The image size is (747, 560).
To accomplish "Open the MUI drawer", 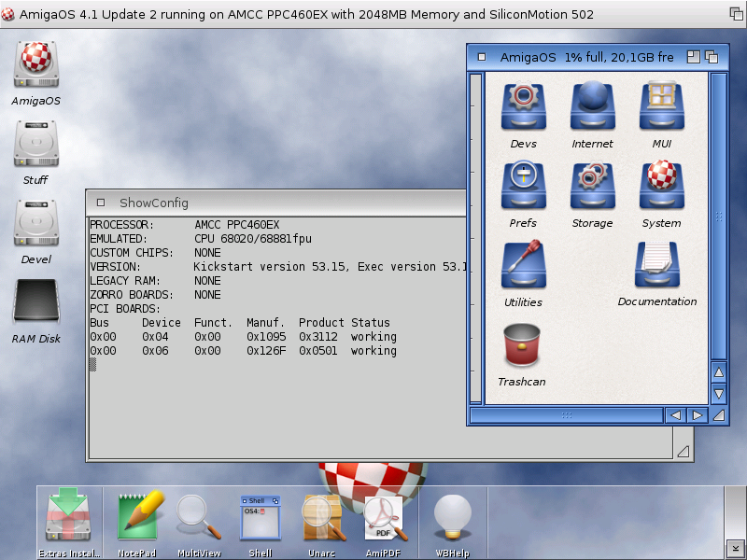I will pos(662,106).
